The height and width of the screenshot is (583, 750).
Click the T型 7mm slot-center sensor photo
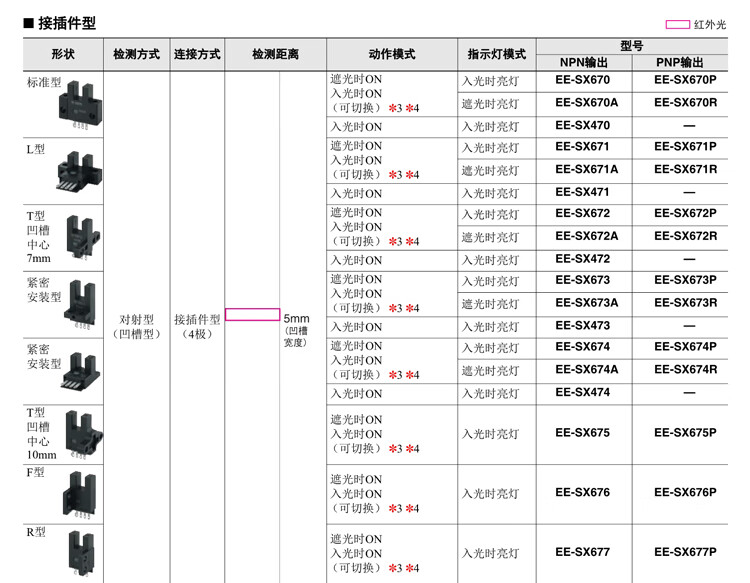[x=83, y=237]
